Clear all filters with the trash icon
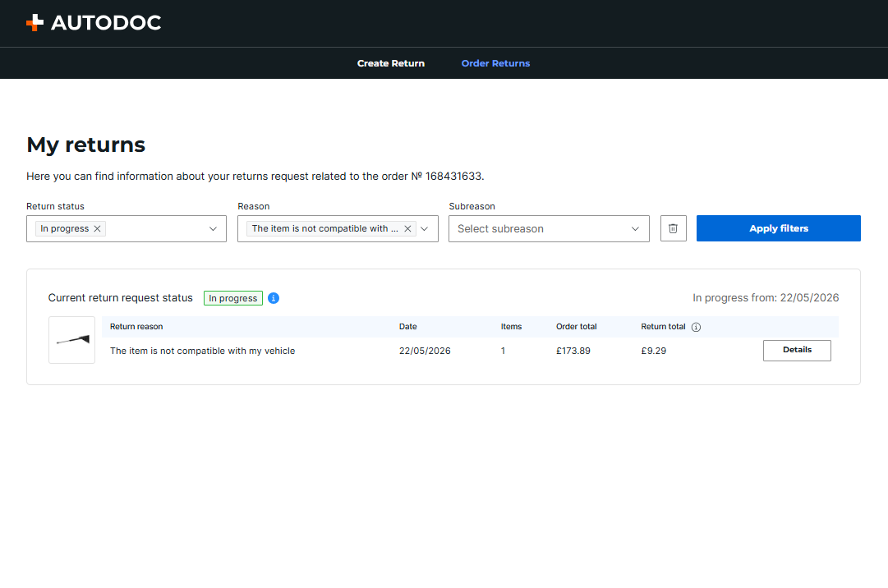 674,228
